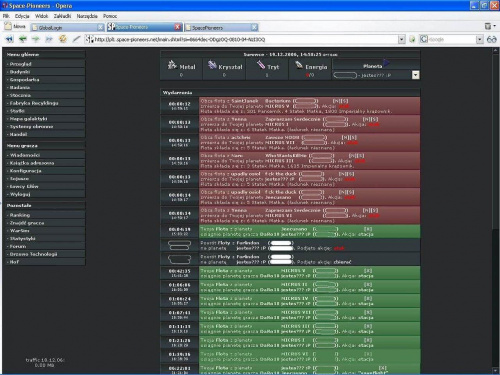
Task: Open the planet selection dropdown
Action: 415,75
